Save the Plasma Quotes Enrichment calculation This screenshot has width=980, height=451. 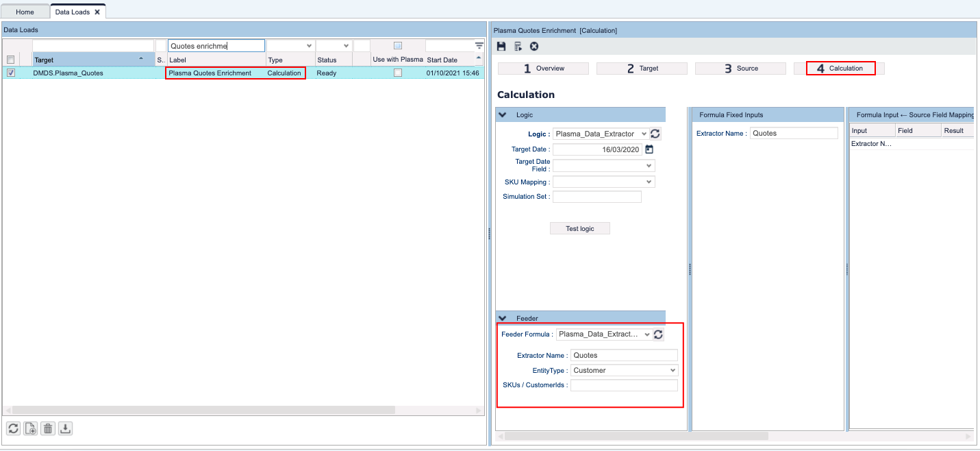click(x=501, y=46)
